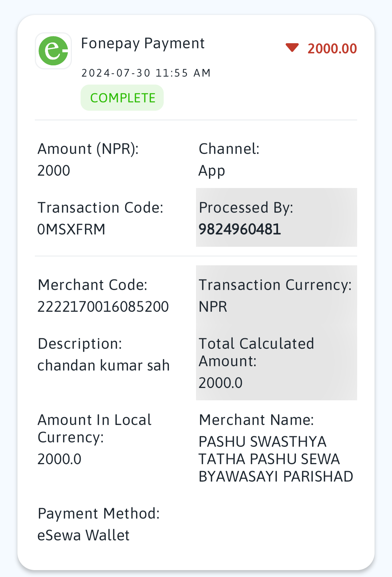Image resolution: width=392 pixels, height=577 pixels.
Task: Select the COMPLETE status badge
Action: click(122, 98)
